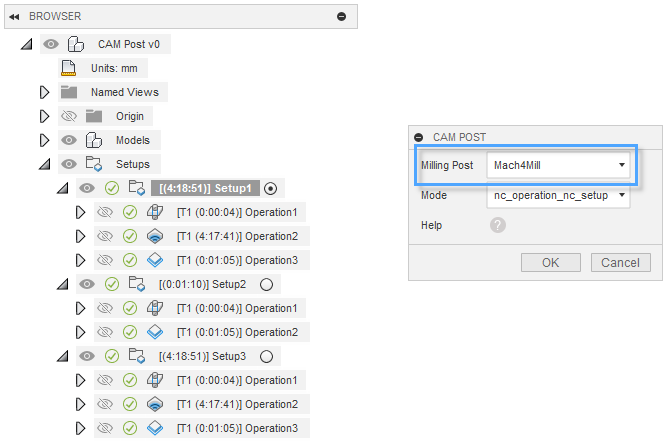The height and width of the screenshot is (441, 669).
Task: Collapse the Setups tree node
Action: coord(43,164)
